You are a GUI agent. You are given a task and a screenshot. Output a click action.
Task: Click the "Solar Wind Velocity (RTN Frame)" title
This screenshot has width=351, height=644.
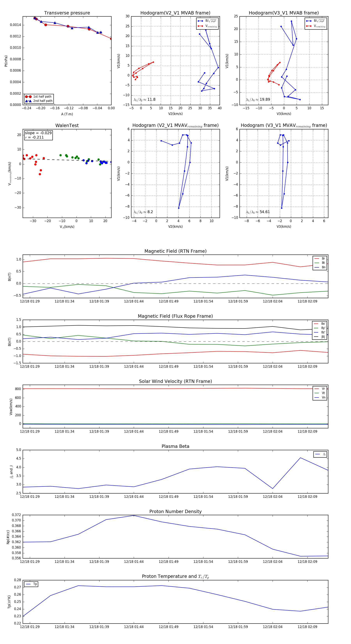175,381
